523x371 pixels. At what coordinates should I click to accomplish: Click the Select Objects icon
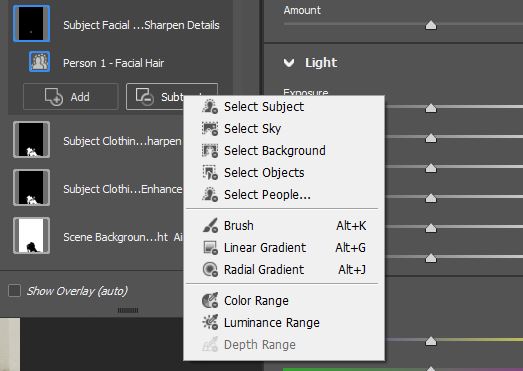(210, 172)
